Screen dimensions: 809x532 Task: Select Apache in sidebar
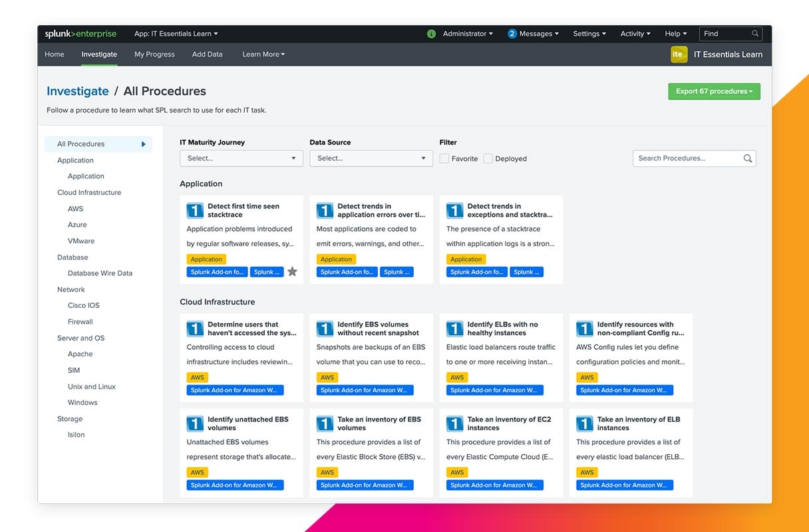click(x=80, y=354)
